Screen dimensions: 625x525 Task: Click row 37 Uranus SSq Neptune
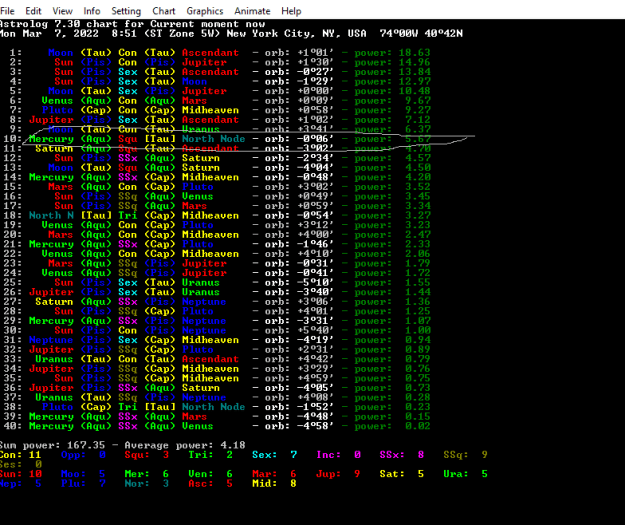click(217, 397)
